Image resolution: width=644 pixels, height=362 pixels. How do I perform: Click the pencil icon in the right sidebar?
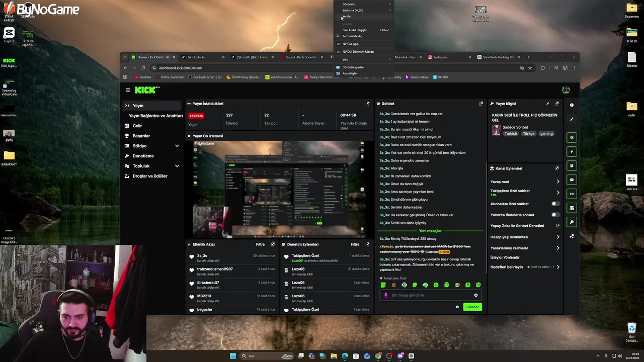click(x=572, y=119)
